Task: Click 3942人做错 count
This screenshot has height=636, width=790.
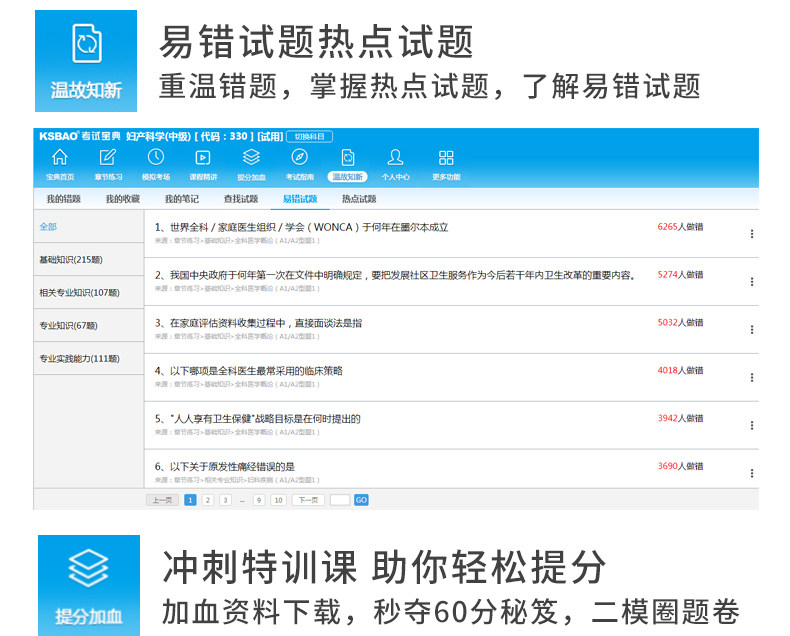Action: 680,418
